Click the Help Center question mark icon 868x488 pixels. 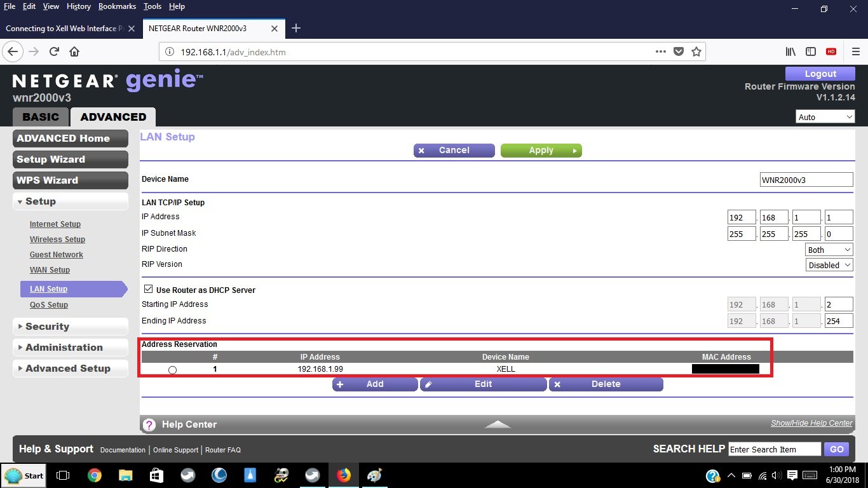(x=149, y=424)
